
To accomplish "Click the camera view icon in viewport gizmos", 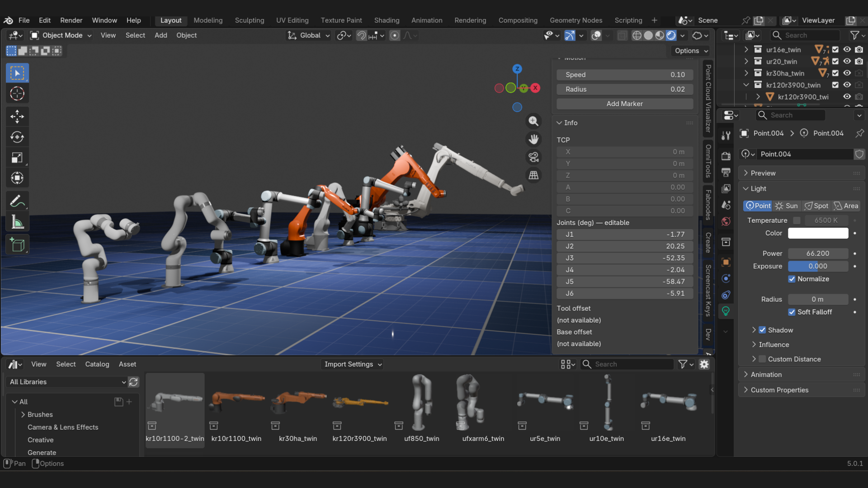I will 533,156.
